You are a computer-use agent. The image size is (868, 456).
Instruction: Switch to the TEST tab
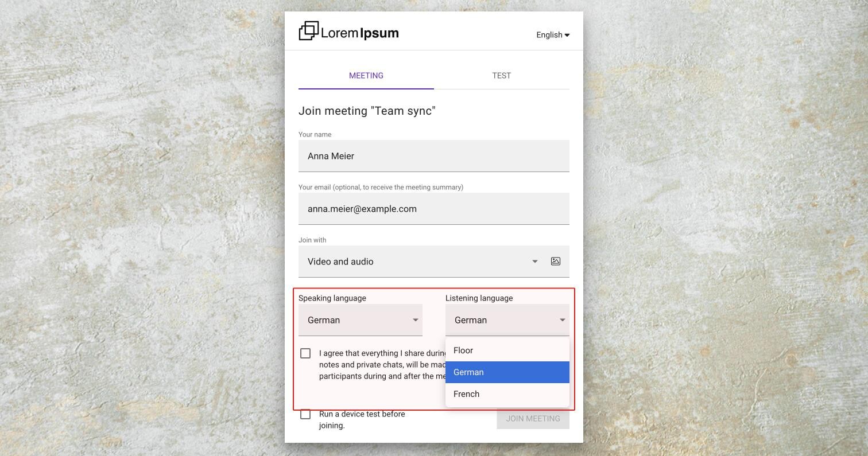[x=502, y=76]
